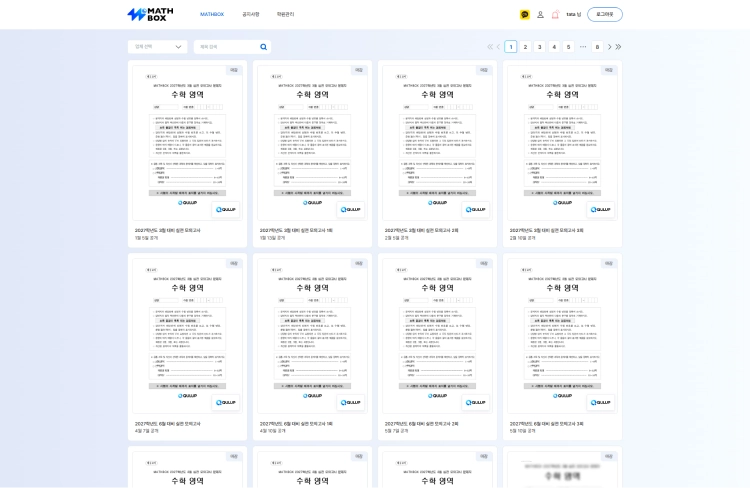Open thumbnail of 3월 대비 실전 모의고사 2회
This screenshot has height=488, width=750.
437,143
